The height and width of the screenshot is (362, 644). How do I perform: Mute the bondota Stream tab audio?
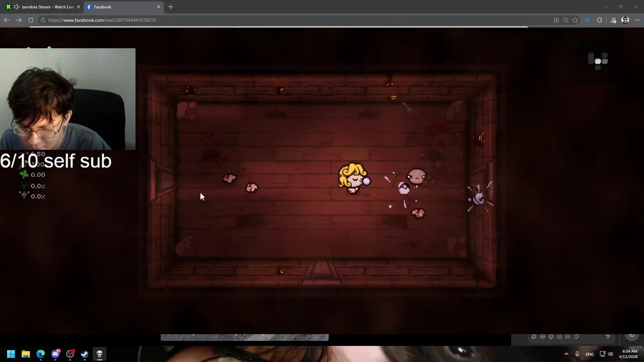17,7
